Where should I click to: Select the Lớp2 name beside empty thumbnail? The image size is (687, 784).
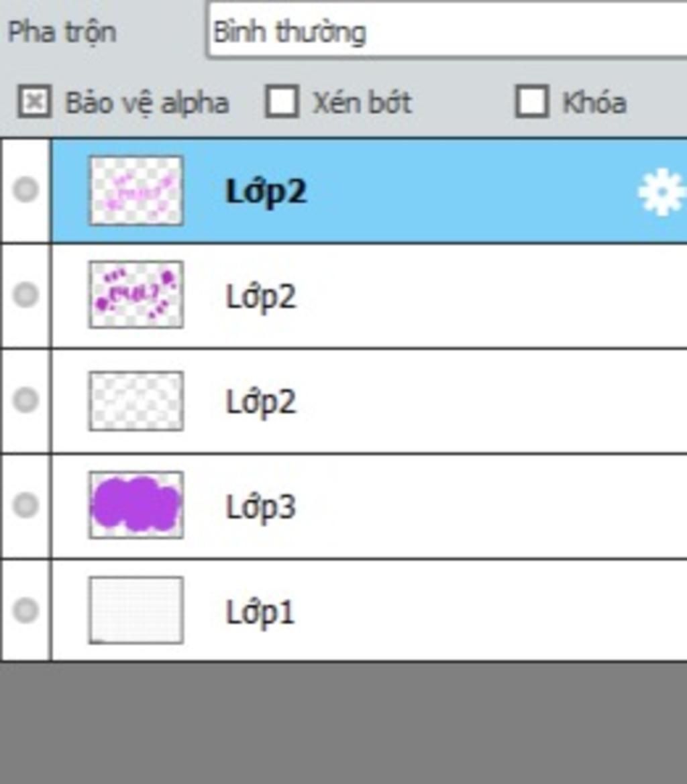261,402
